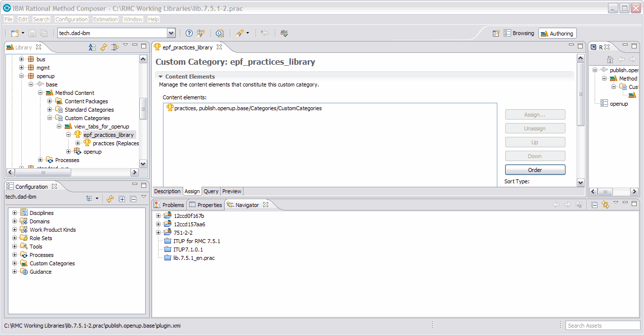Select ITUP for RMC 7.5.1 in the Navigator
This screenshot has width=644, height=335.
tap(197, 241)
